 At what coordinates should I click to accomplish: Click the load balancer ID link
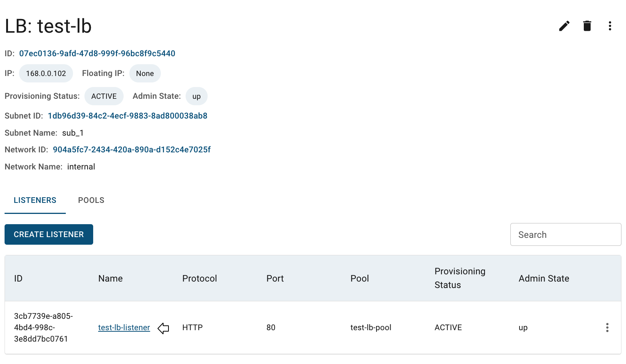[x=97, y=54]
